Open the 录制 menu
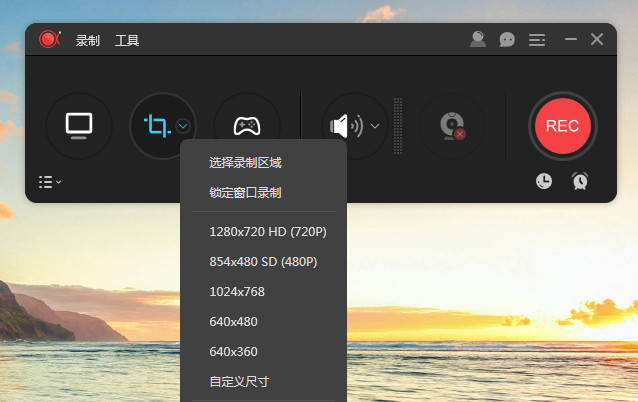638x402 pixels. tap(88, 41)
